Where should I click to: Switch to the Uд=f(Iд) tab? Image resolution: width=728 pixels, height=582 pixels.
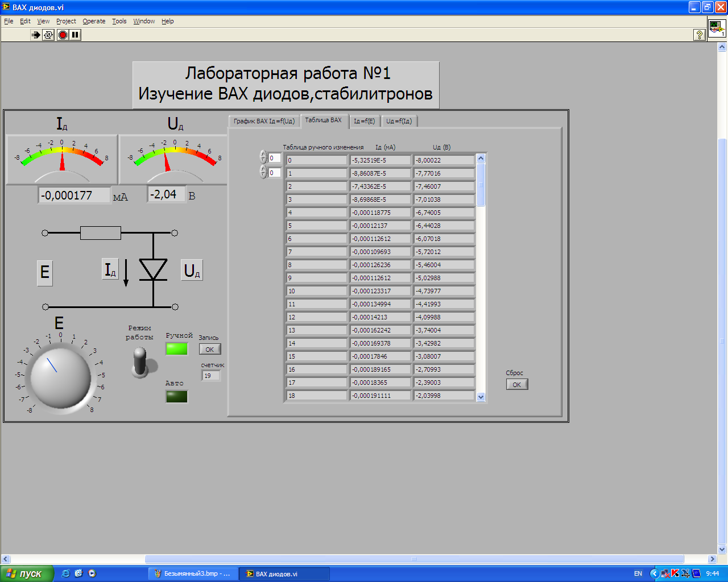tap(399, 121)
